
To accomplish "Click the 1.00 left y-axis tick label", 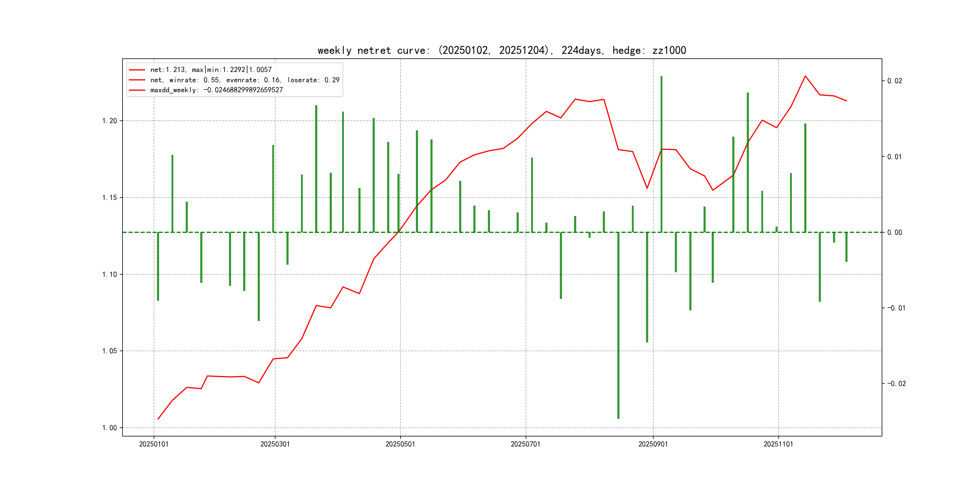I will point(109,428).
